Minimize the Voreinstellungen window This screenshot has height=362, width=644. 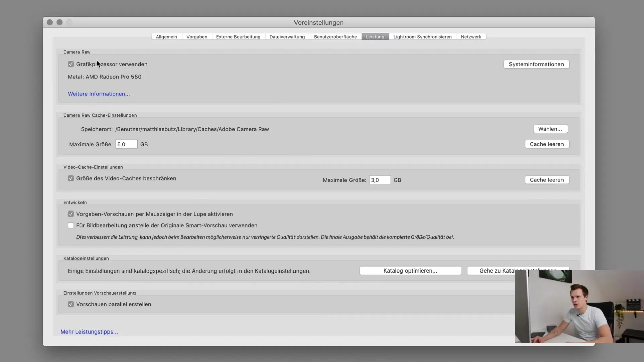point(60,22)
